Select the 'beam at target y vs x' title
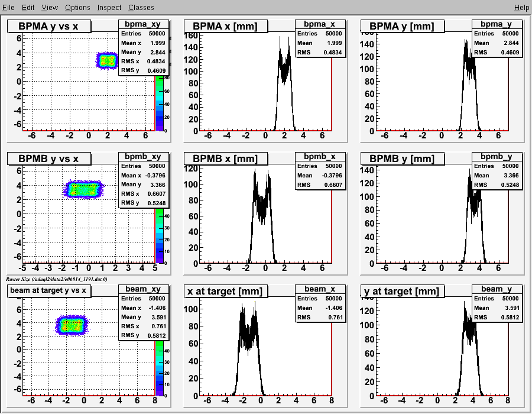Image resolution: width=532 pixels, height=414 pixels. [49, 290]
